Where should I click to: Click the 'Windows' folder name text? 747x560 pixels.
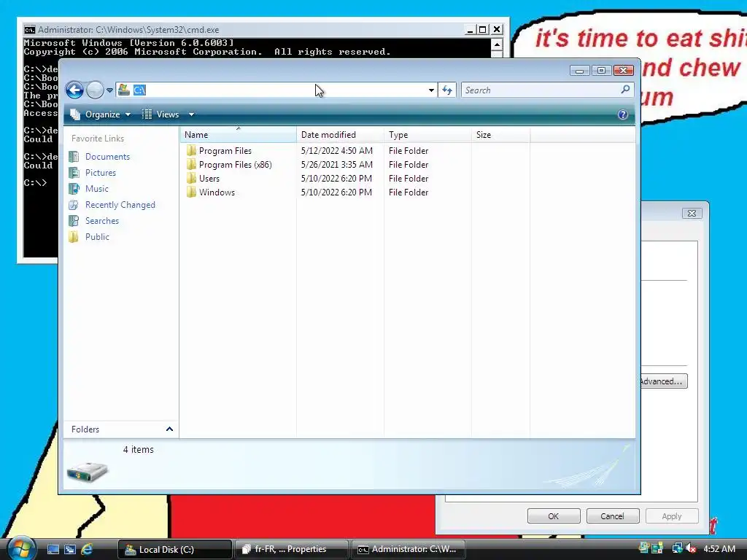click(x=217, y=192)
